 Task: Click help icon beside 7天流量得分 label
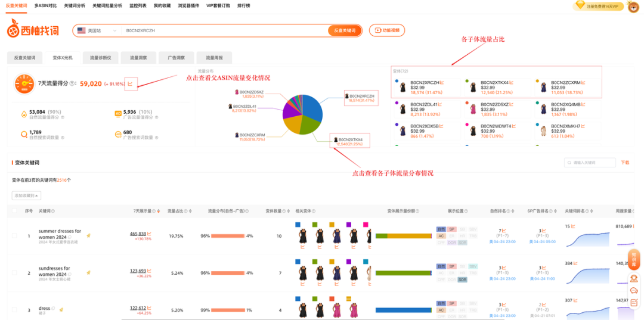(72, 83)
